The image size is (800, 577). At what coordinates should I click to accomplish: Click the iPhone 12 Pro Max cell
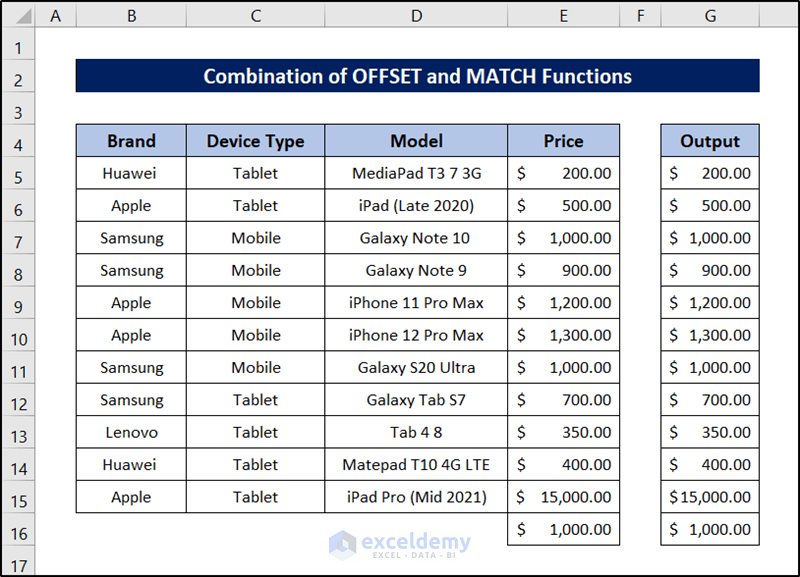pos(416,335)
